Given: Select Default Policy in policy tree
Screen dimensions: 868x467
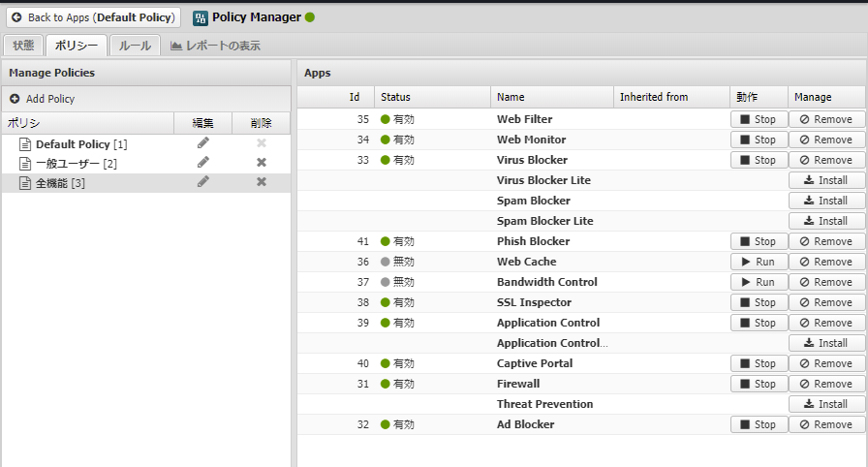Looking at the screenshot, I should 80,143.
